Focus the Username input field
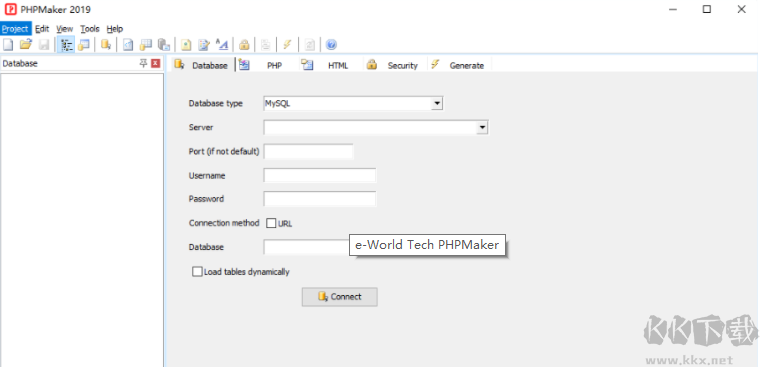Viewport: 760px width, 367px height. 320,176
